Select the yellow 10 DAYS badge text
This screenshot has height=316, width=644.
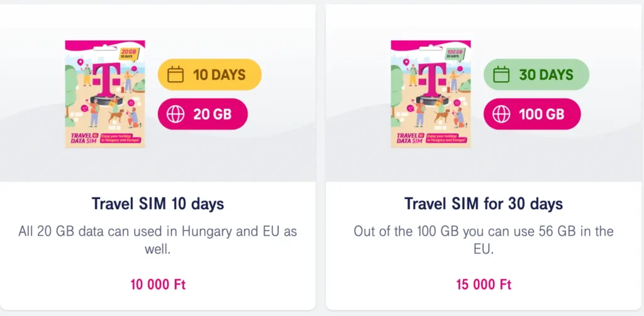coord(219,75)
